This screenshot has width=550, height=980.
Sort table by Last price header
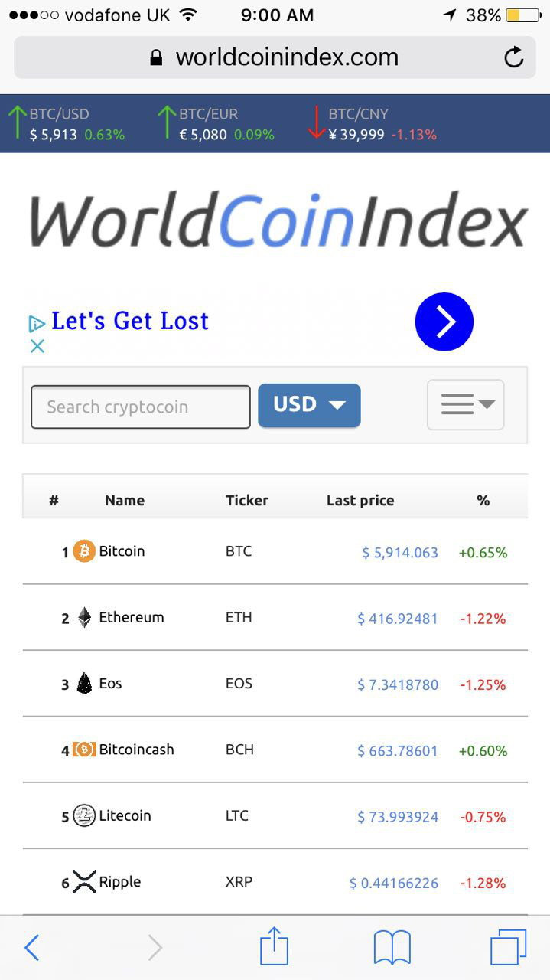360,501
